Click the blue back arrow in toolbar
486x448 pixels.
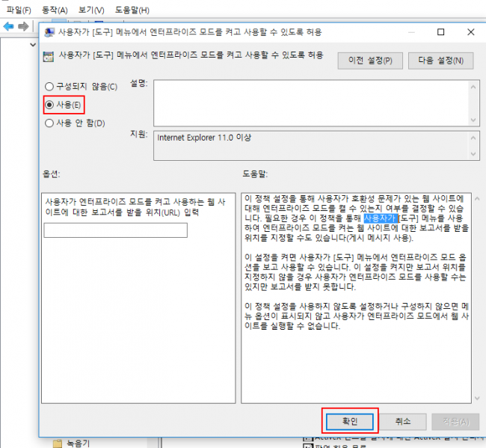(8, 27)
